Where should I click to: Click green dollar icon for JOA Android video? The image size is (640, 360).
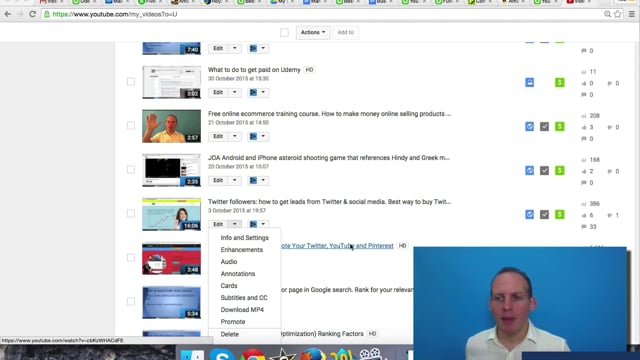click(560, 171)
